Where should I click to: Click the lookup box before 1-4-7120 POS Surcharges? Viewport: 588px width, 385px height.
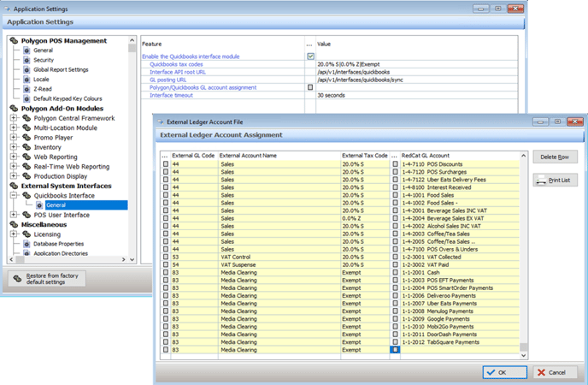tap(395, 172)
